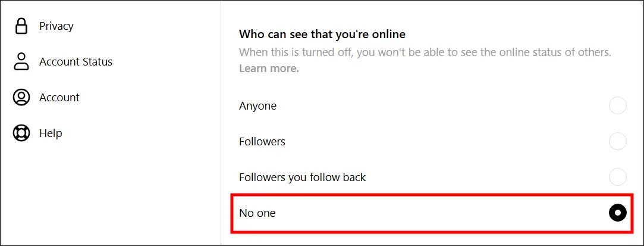Click the Account profile circle icon

pos(21,98)
